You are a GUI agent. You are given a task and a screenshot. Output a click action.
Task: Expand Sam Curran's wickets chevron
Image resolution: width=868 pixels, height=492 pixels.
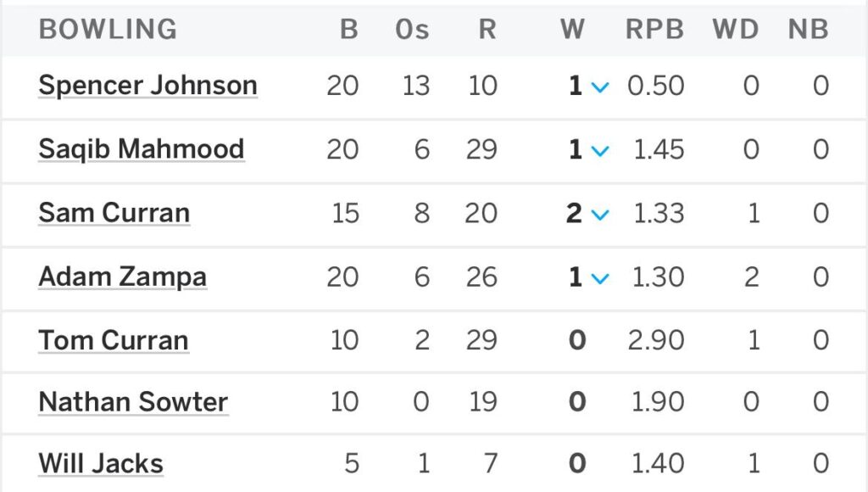(x=600, y=215)
